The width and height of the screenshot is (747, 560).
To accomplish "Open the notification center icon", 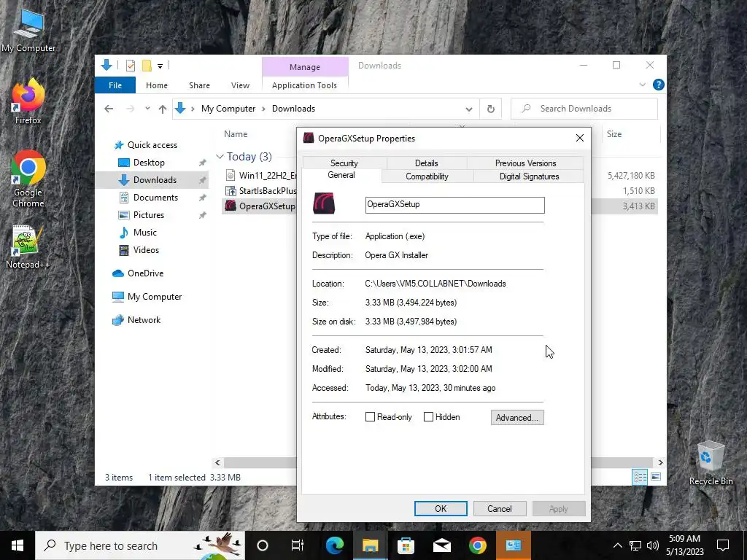I will (x=723, y=545).
